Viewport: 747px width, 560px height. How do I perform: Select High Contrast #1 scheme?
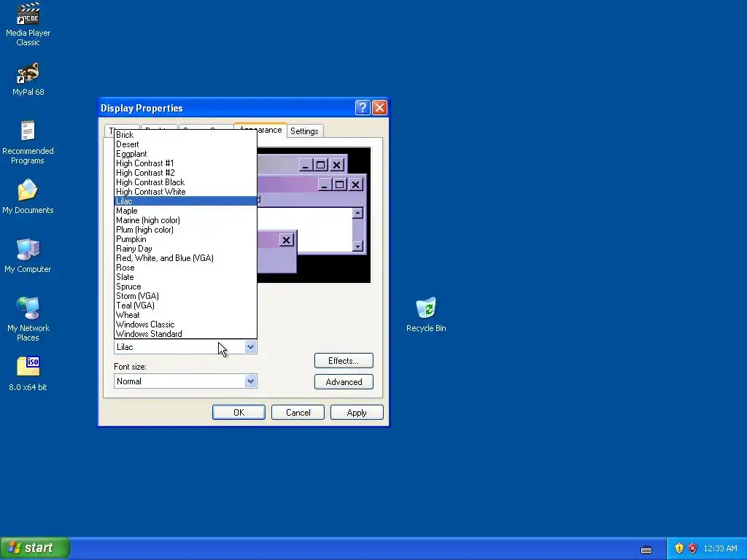[186, 163]
